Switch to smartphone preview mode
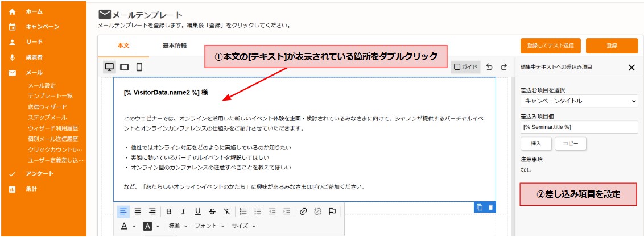 click(139, 67)
